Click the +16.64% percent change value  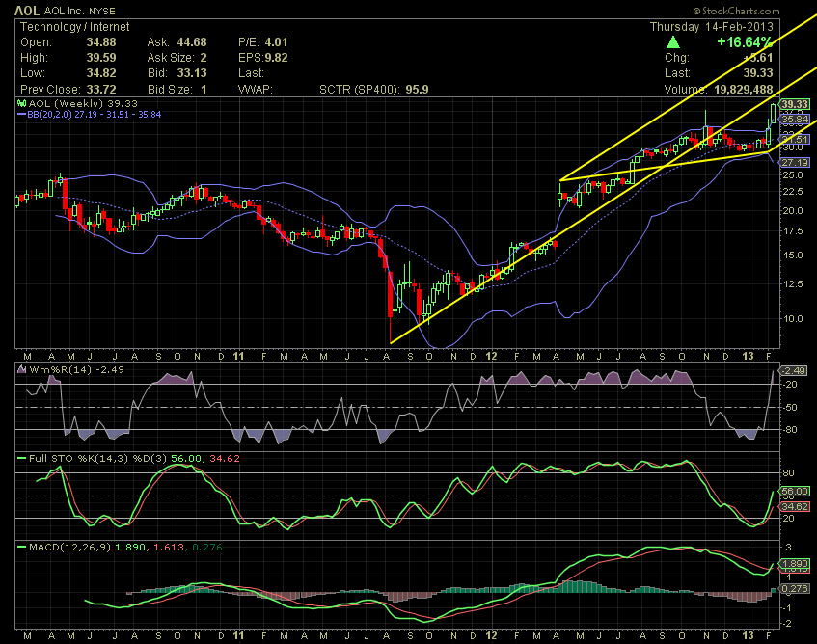point(745,42)
